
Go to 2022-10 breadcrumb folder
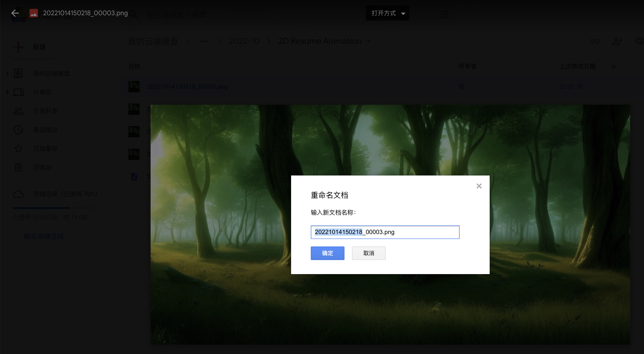(x=244, y=41)
